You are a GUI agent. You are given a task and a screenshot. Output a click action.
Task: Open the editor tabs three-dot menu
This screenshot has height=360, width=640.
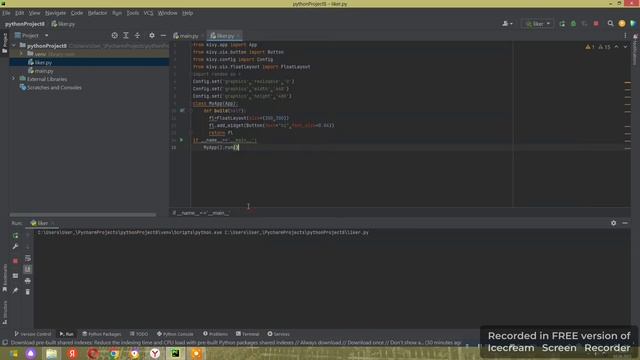click(x=625, y=36)
